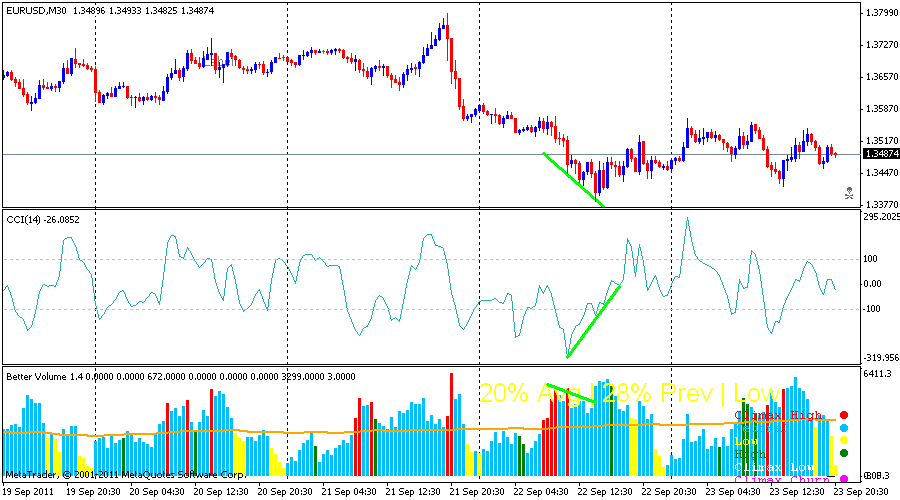Select the short green line on volume bars
This screenshot has width=900, height=500.
(571, 394)
